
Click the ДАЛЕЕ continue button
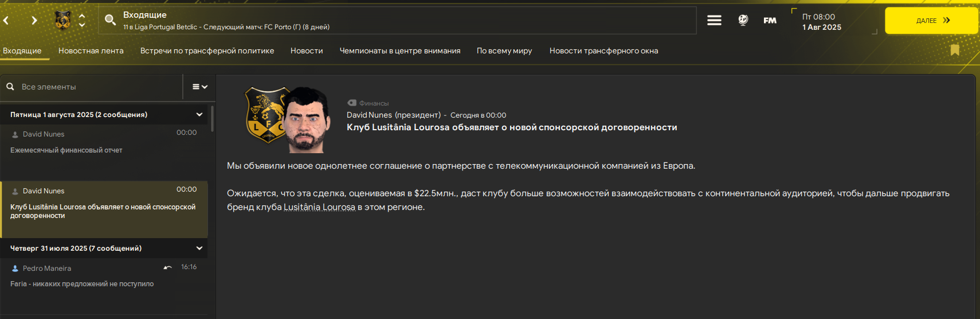(x=932, y=21)
